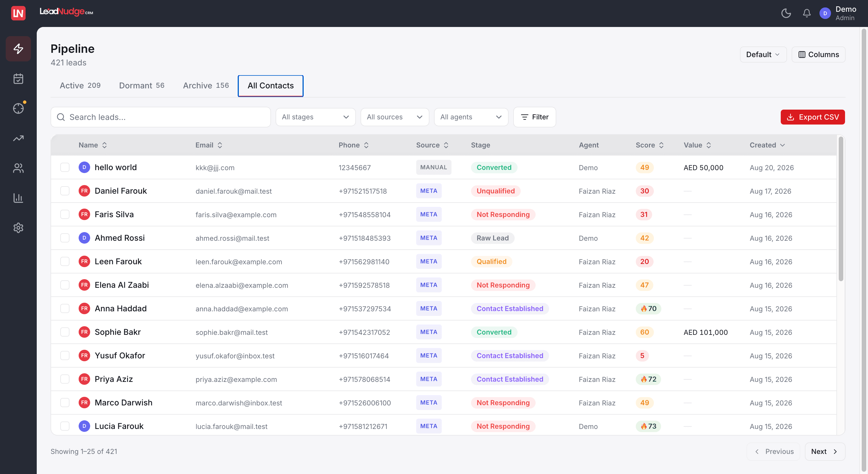Select the Anna Haddad row checkbox
The width and height of the screenshot is (868, 474).
[x=65, y=309]
